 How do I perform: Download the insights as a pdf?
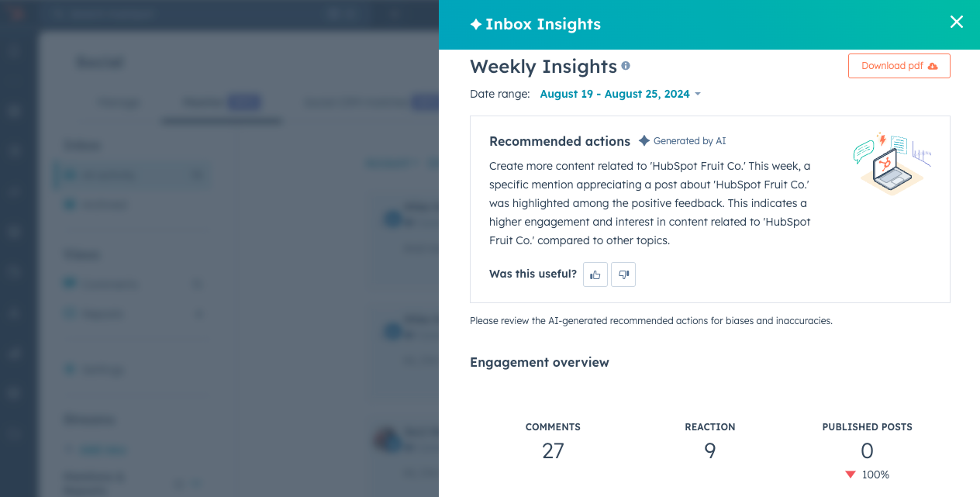899,66
